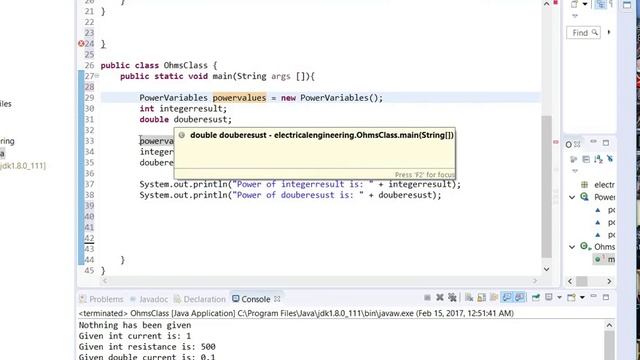Click 'double douberesust' tooltip header text

[322, 135]
